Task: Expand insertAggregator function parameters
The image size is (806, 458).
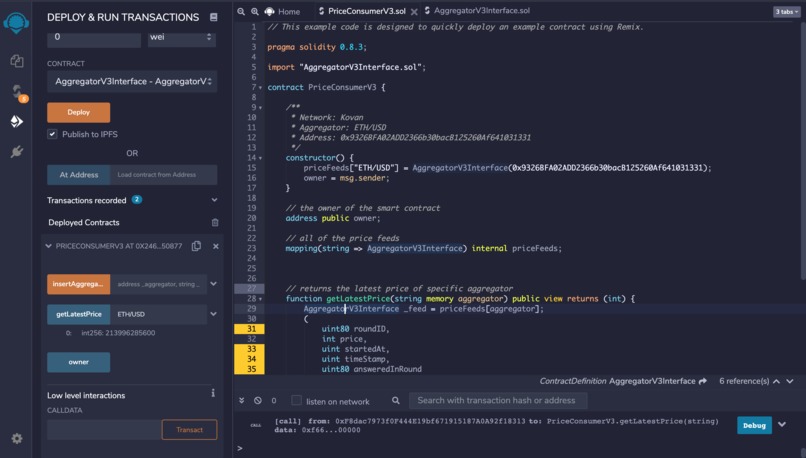Action: [213, 284]
